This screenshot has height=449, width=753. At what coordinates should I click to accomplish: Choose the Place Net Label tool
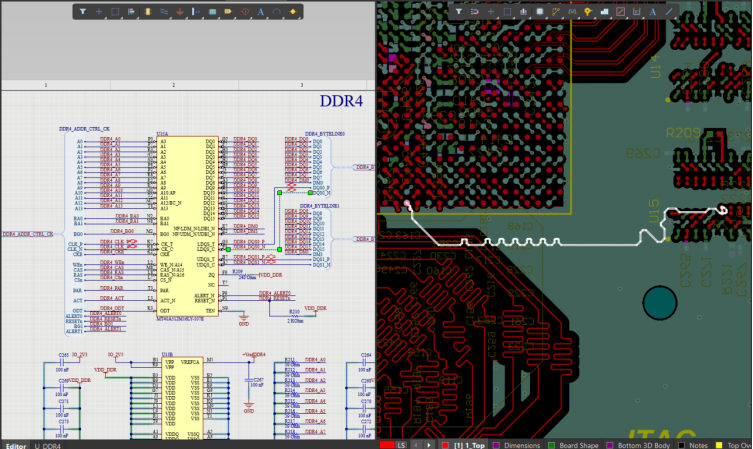tap(228, 12)
